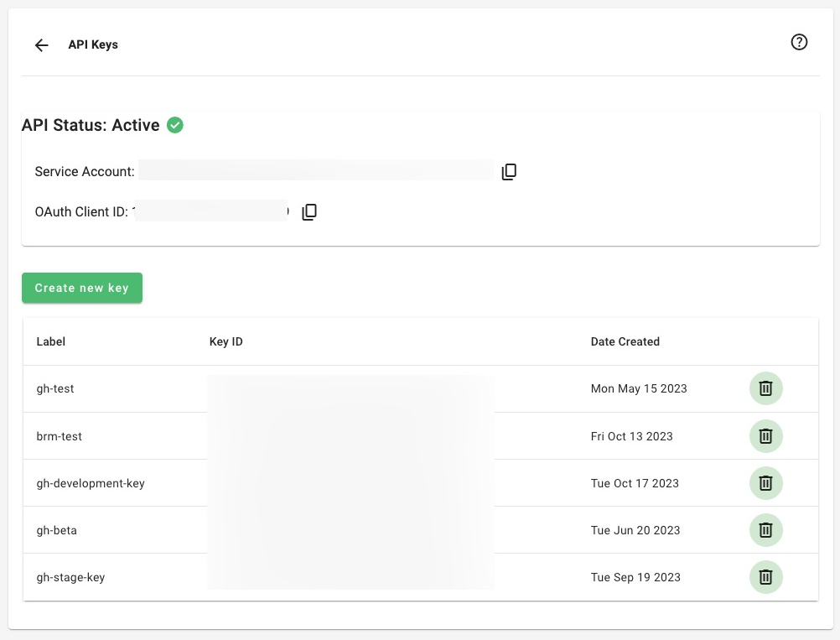Delete the brm-test key
Image resolution: width=840 pixels, height=640 pixels.
(x=765, y=436)
